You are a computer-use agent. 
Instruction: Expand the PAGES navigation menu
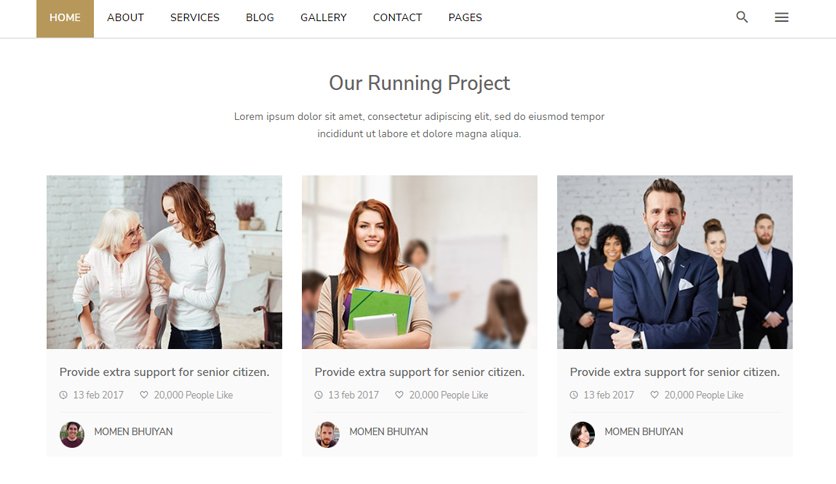(x=465, y=18)
